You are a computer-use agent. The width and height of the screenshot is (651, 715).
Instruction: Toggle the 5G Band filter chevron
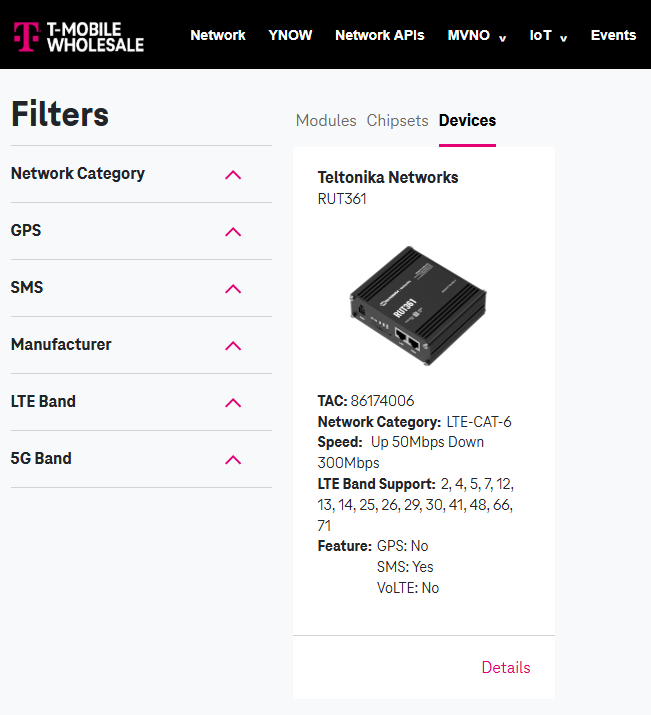tap(233, 460)
